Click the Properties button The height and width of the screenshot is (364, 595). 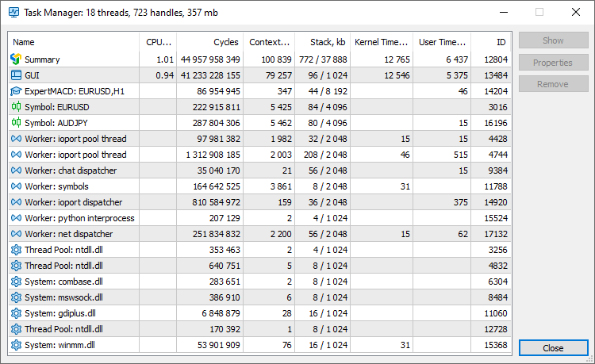click(553, 63)
